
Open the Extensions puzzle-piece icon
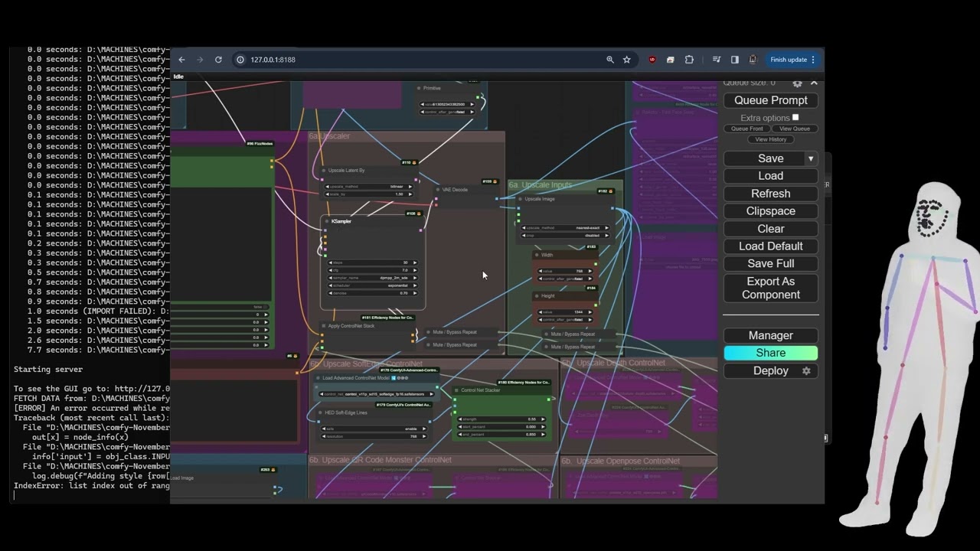pyautogui.click(x=689, y=60)
